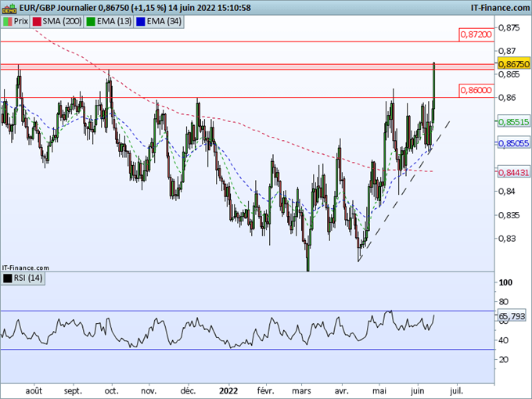Click the 0,87 price axis label

tap(506, 51)
